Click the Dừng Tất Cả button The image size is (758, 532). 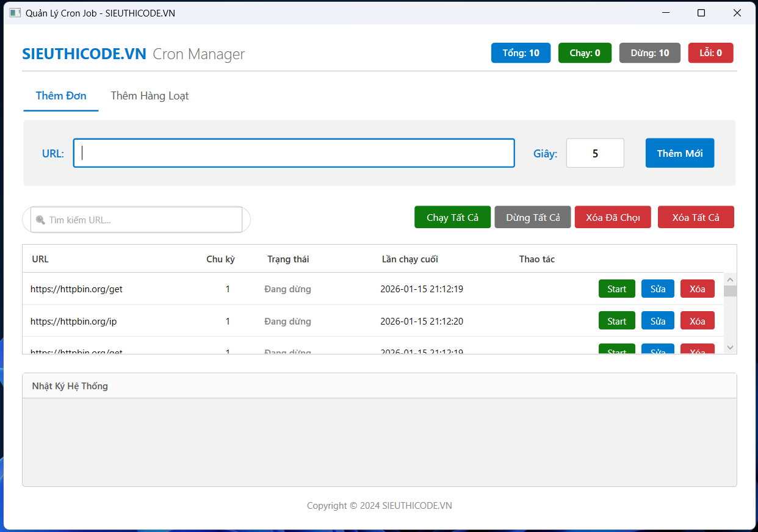pos(533,218)
